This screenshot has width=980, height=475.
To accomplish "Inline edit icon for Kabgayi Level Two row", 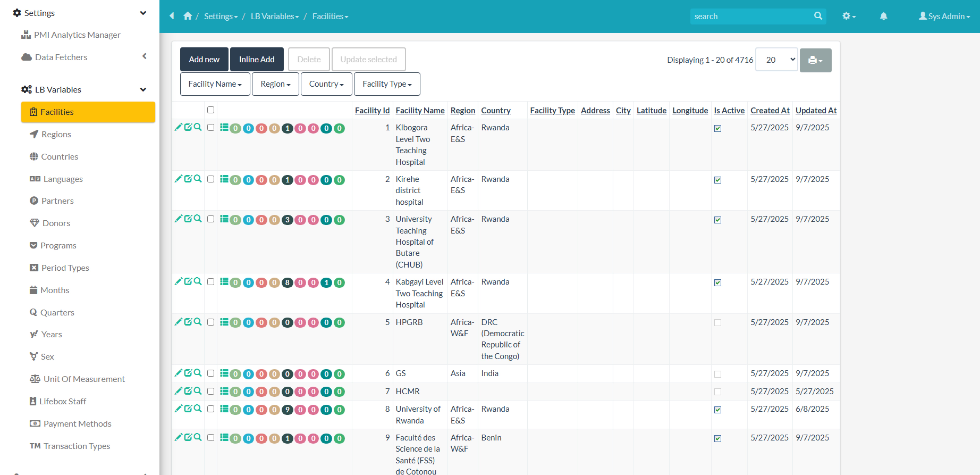I will point(188,282).
